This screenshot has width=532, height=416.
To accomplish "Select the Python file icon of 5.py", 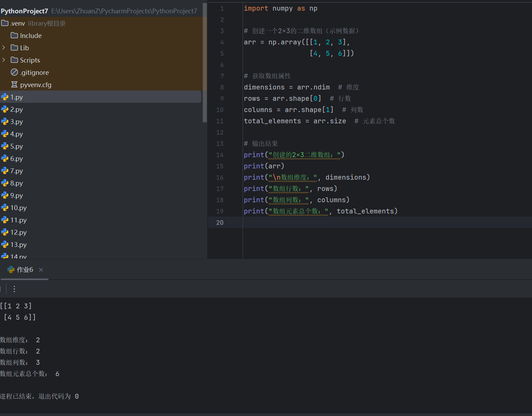I will 5,146.
